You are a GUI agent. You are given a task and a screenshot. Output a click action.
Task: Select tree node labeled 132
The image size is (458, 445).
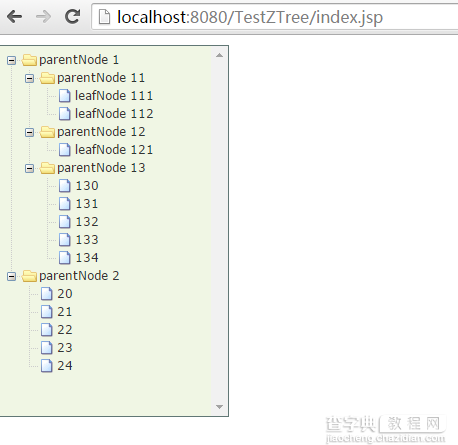[87, 222]
